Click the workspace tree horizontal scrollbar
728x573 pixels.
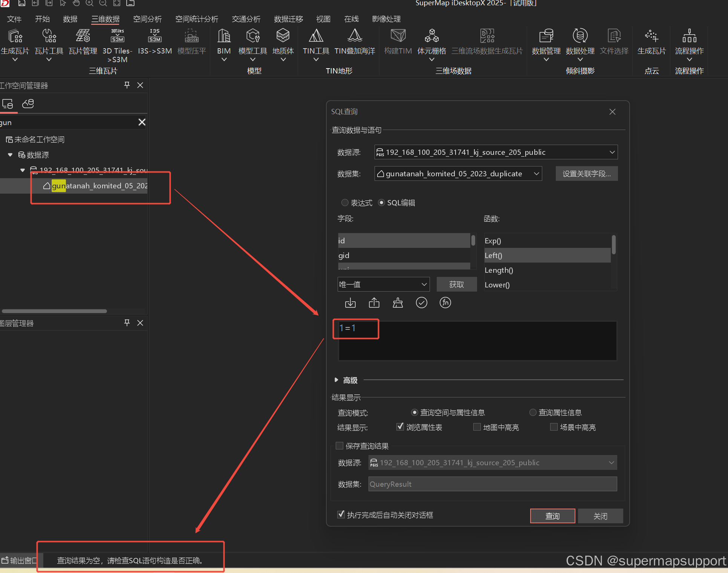pyautogui.click(x=54, y=311)
